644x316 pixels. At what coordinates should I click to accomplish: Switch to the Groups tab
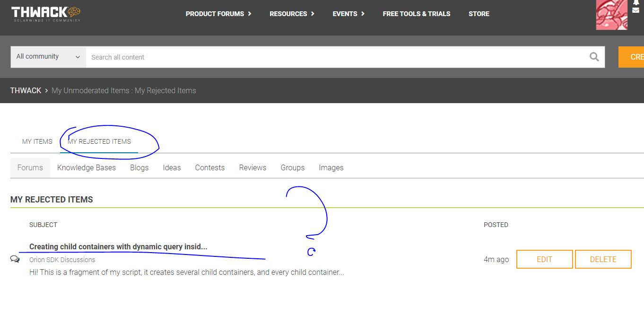293,167
